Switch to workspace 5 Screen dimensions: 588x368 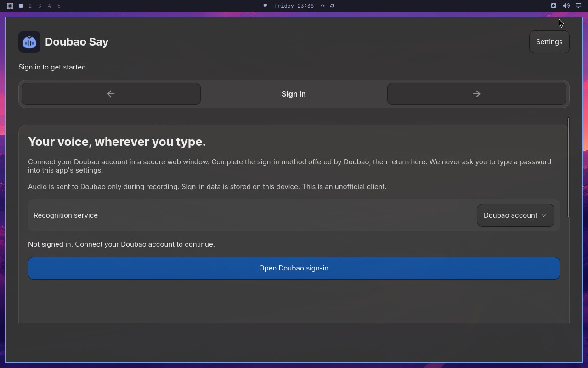pyautogui.click(x=59, y=6)
